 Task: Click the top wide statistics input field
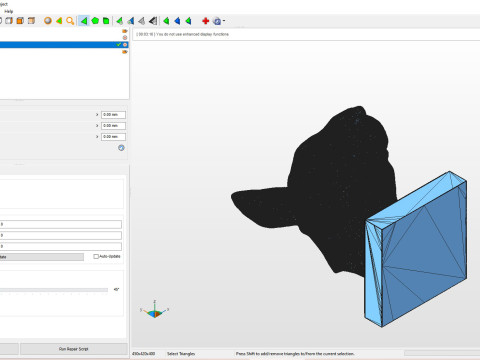[x=61, y=224]
